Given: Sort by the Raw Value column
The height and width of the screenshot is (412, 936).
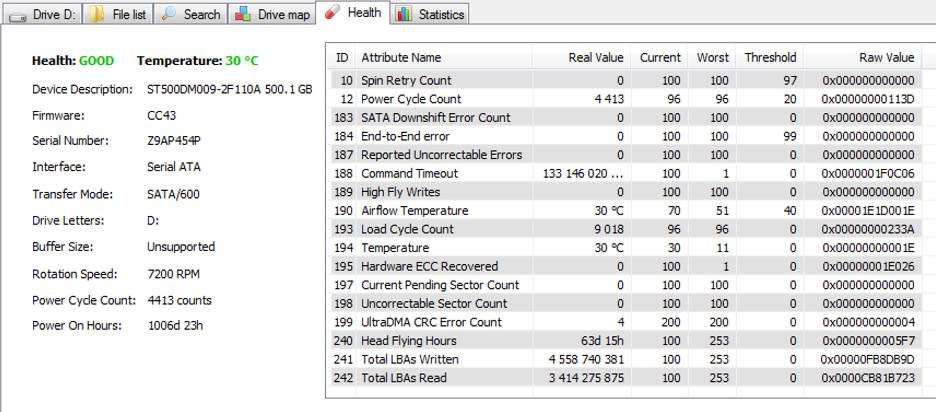Looking at the screenshot, I should tap(886, 57).
